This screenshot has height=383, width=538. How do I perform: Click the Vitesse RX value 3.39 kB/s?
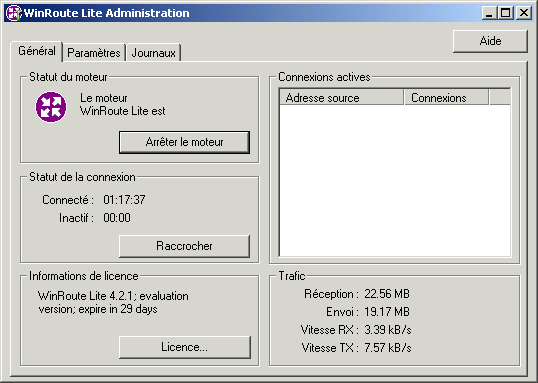point(388,330)
